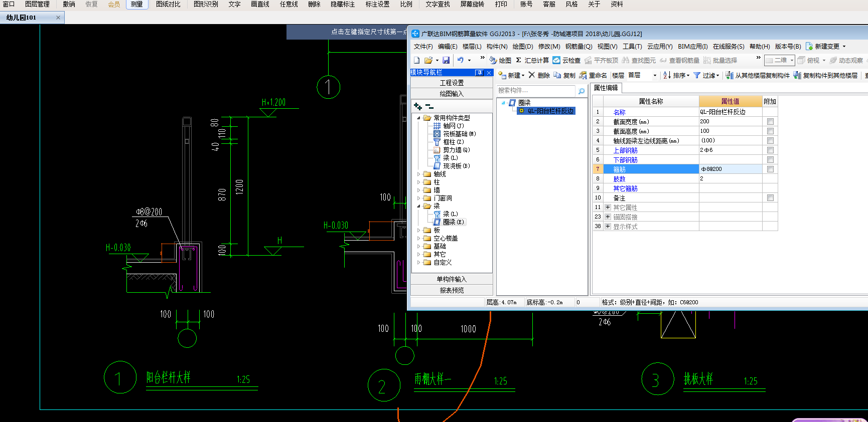Expand the 轴线 folder in tree
Viewport: 868px width, 422px height.
(419, 174)
